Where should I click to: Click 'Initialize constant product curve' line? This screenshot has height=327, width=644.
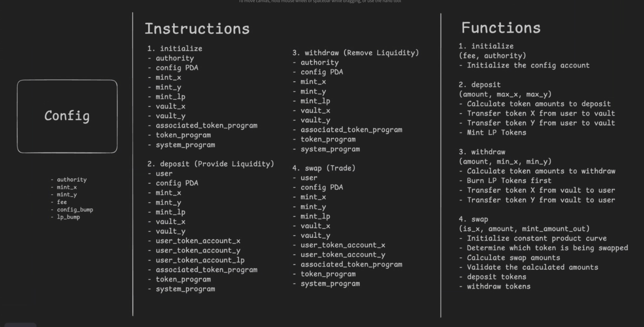[x=537, y=238]
